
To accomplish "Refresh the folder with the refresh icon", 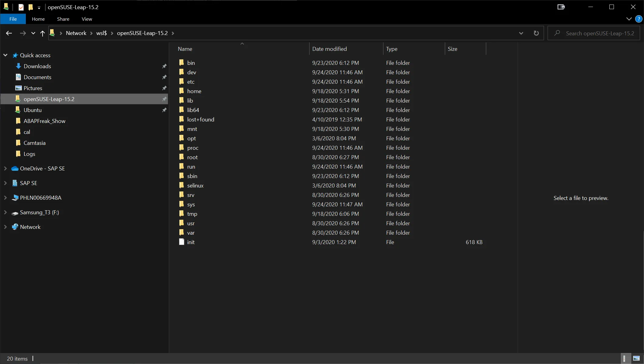I will [x=536, y=33].
